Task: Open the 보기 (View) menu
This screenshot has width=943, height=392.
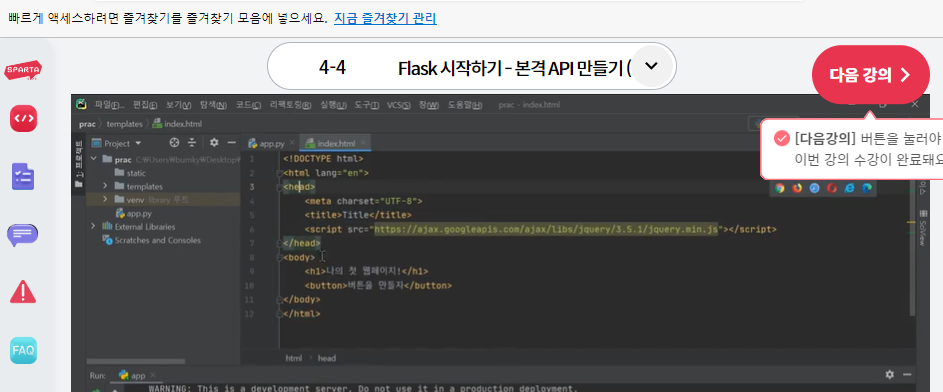Action: (x=178, y=105)
